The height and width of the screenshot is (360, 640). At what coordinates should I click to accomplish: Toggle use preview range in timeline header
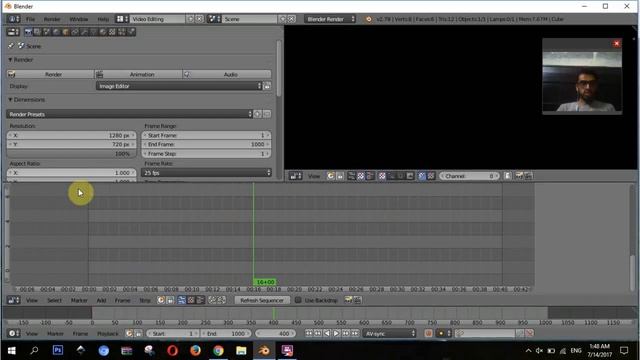[129, 333]
